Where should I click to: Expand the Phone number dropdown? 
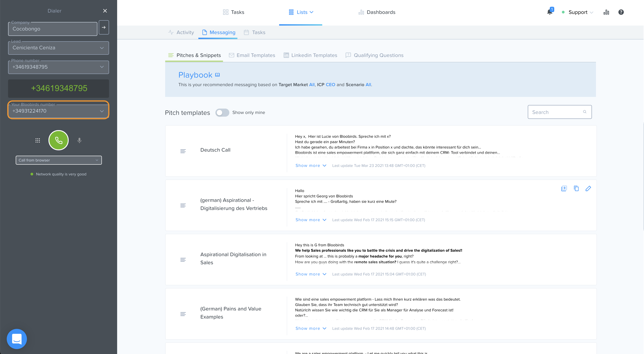[x=59, y=67]
